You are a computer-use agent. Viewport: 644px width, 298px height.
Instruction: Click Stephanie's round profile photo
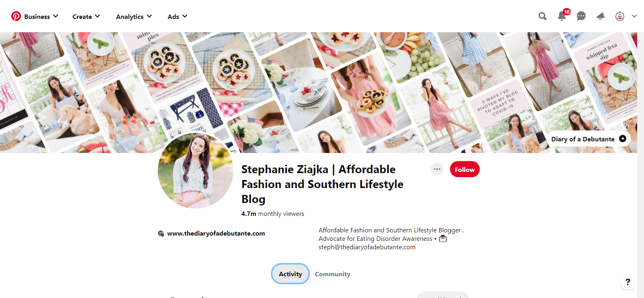[196, 171]
